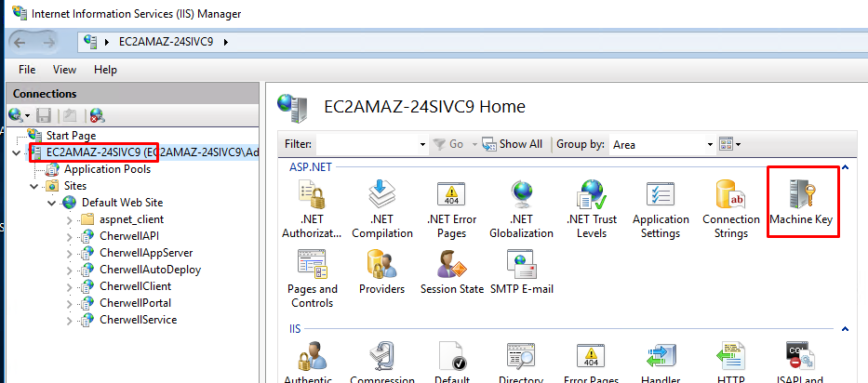Click the Filter text input field
The height and width of the screenshot is (383, 868).
367,144
